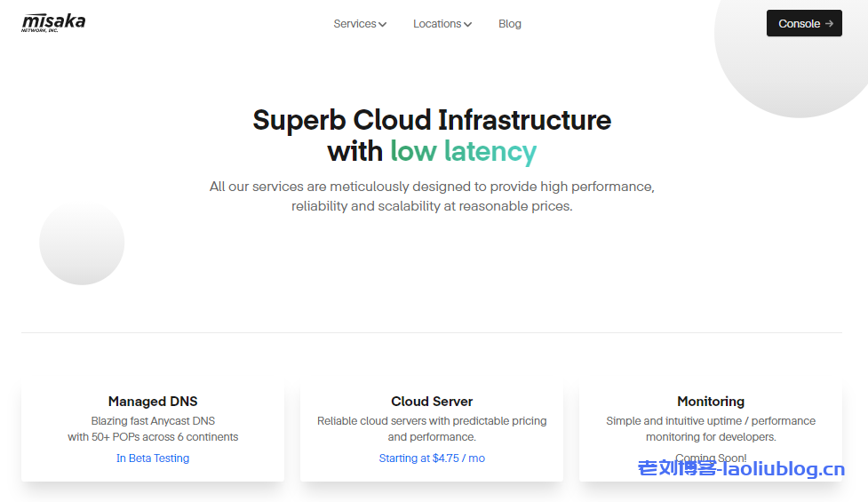Click the arrow icon inside the Console button
The height and width of the screenshot is (502, 868).
(829, 24)
